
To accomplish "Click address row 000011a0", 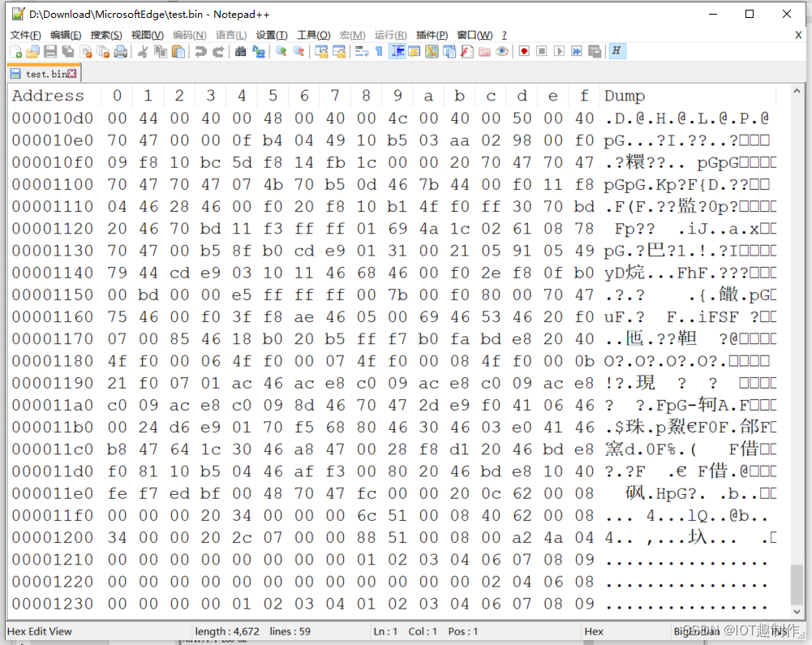I will pyautogui.click(x=52, y=405).
